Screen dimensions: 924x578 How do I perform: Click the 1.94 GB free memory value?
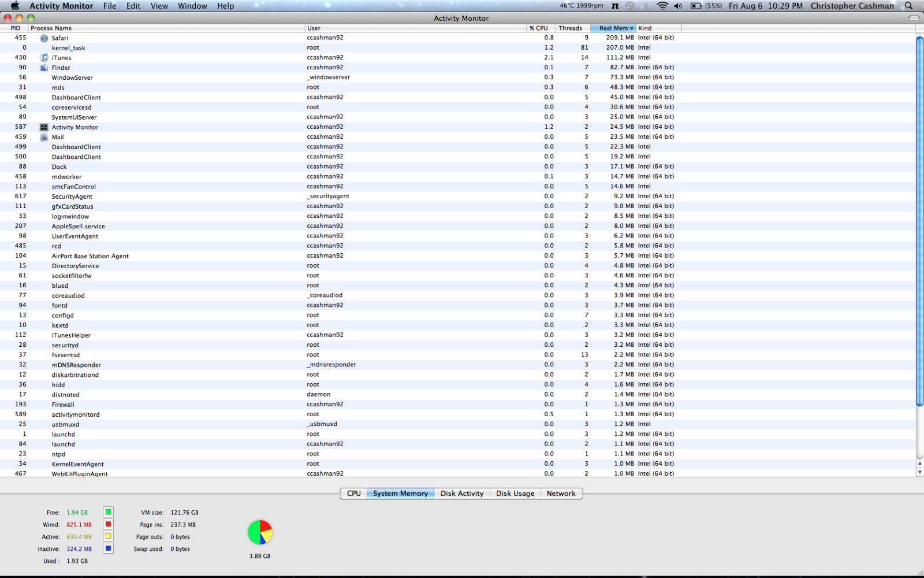coord(77,513)
